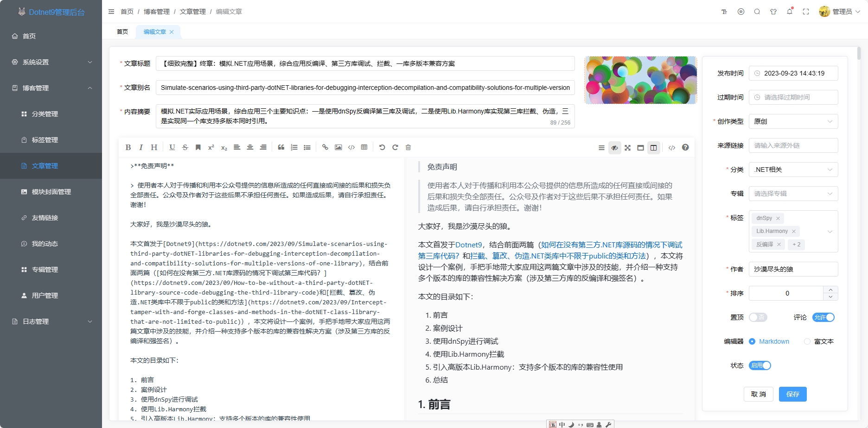Open the editor help icon

pos(685,147)
